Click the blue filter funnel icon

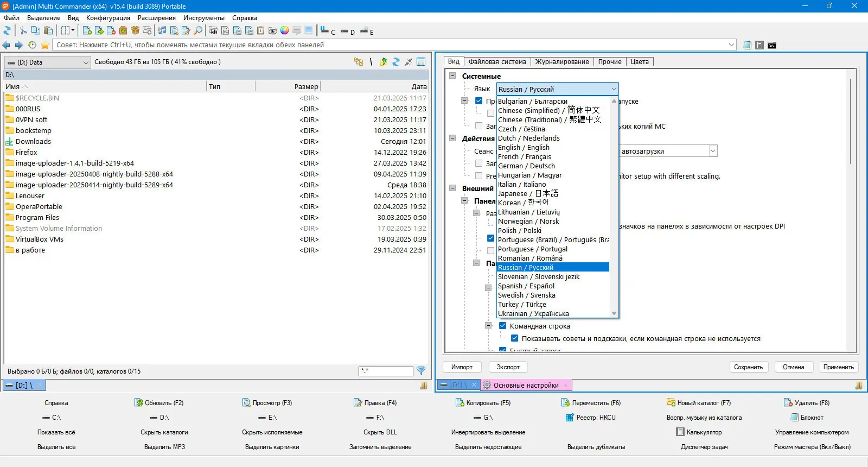[x=421, y=371]
